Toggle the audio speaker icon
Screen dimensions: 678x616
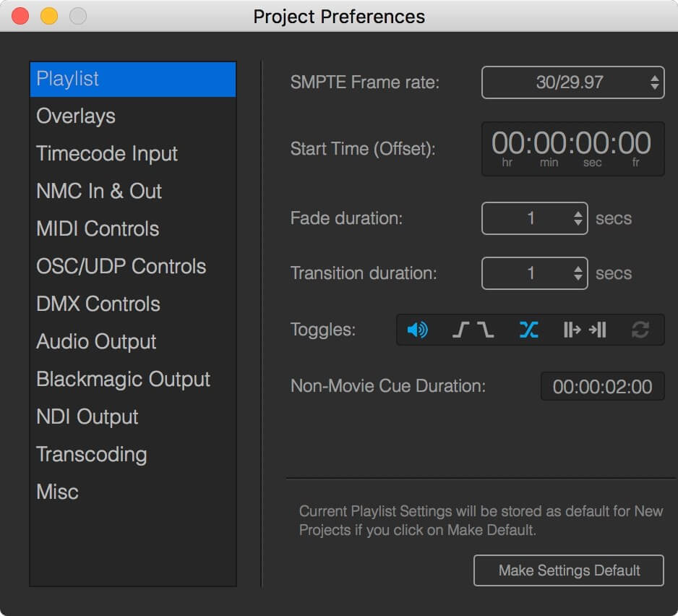[x=417, y=330]
